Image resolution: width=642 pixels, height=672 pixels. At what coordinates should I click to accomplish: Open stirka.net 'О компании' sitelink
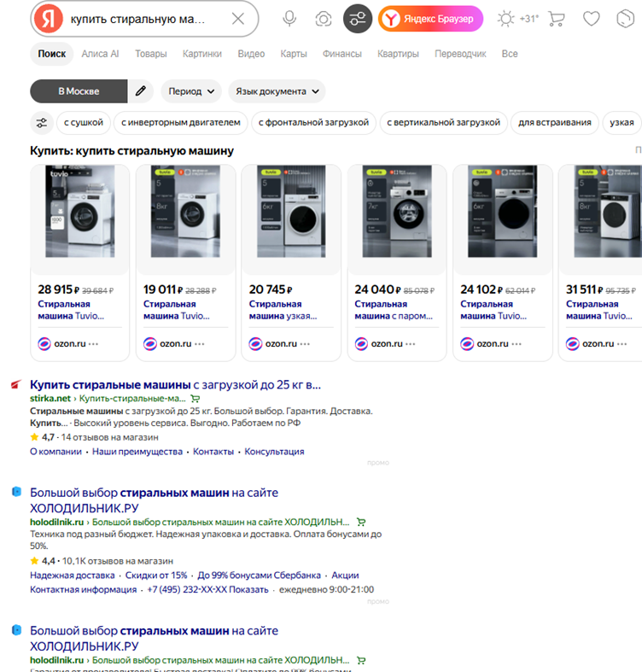click(x=55, y=452)
